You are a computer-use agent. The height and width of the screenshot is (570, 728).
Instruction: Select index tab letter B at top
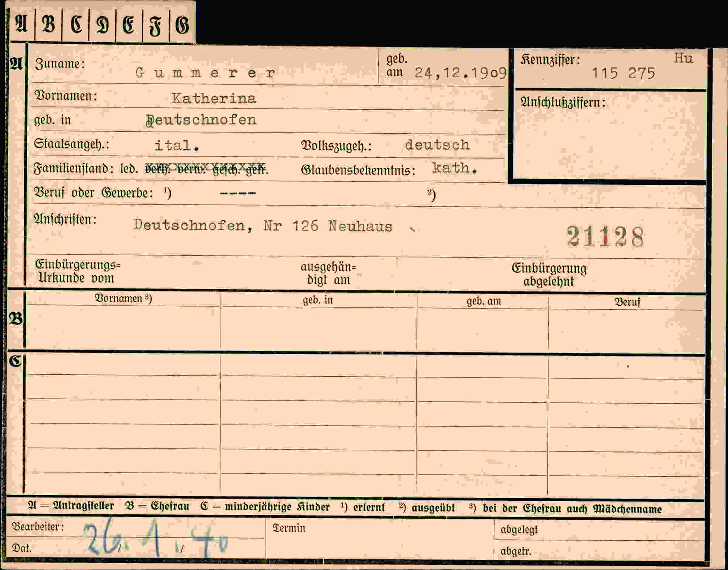click(x=49, y=24)
